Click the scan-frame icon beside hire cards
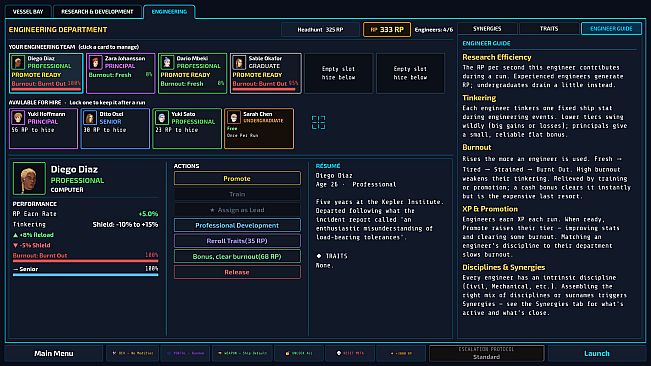 [x=318, y=122]
